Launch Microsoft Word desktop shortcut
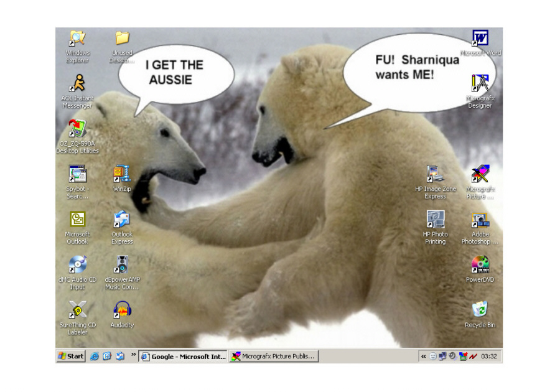The height and width of the screenshot is (392, 560). (480, 39)
